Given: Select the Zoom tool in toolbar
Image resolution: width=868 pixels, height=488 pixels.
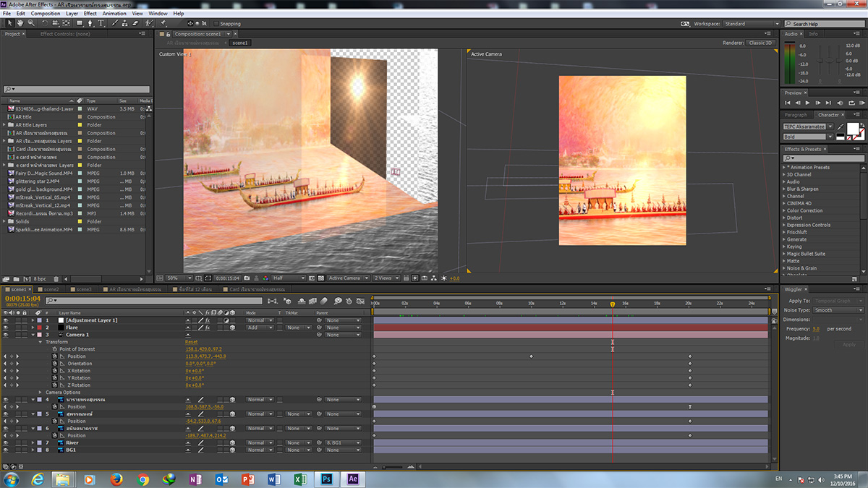Looking at the screenshot, I should tap(30, 23).
